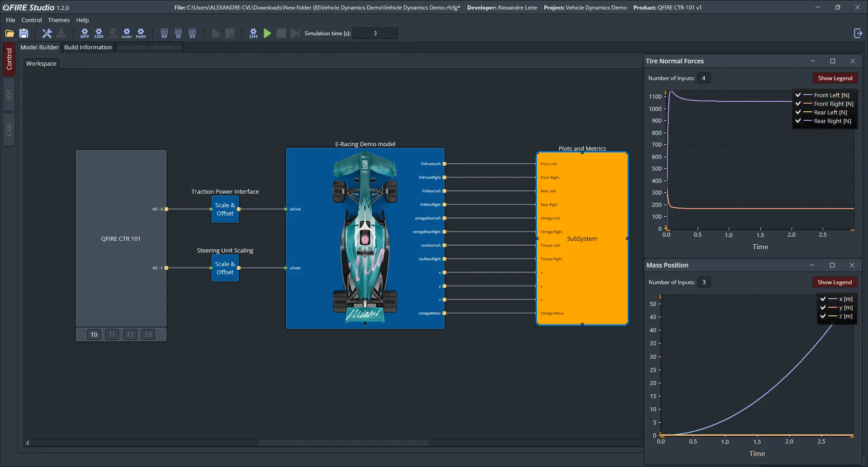
Task: Select the Control side tab
Action: pos(9,59)
